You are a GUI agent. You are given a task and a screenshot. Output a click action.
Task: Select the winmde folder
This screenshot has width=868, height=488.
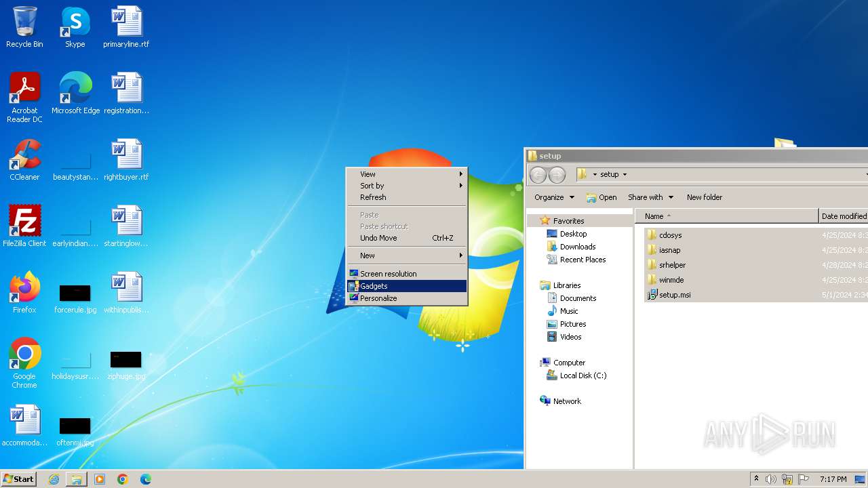[665, 280]
